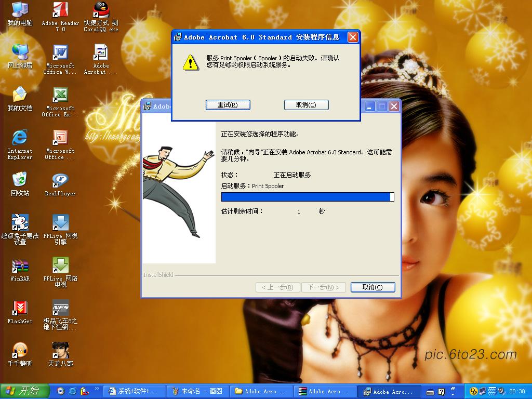Launch Internet Explorer from quick launch

(72, 391)
